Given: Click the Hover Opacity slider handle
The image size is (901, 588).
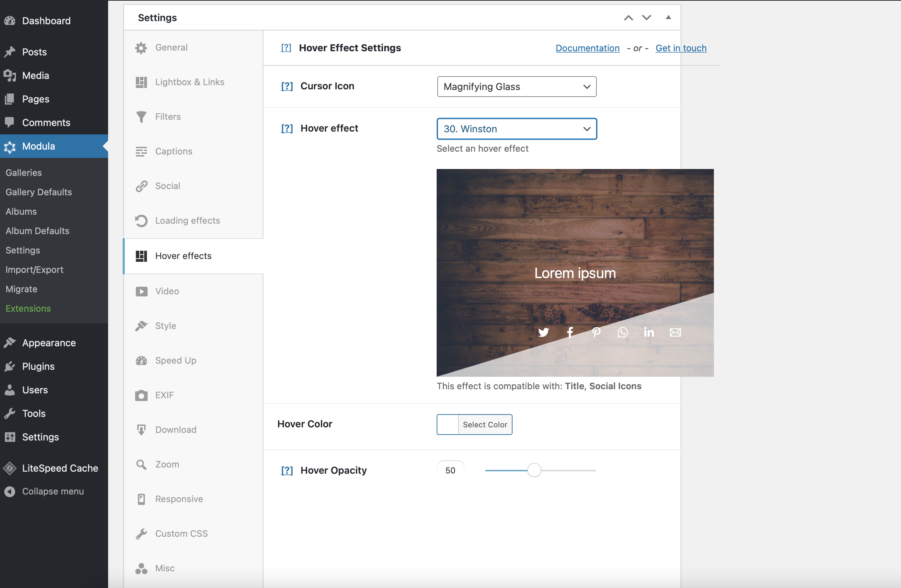Looking at the screenshot, I should click(534, 470).
